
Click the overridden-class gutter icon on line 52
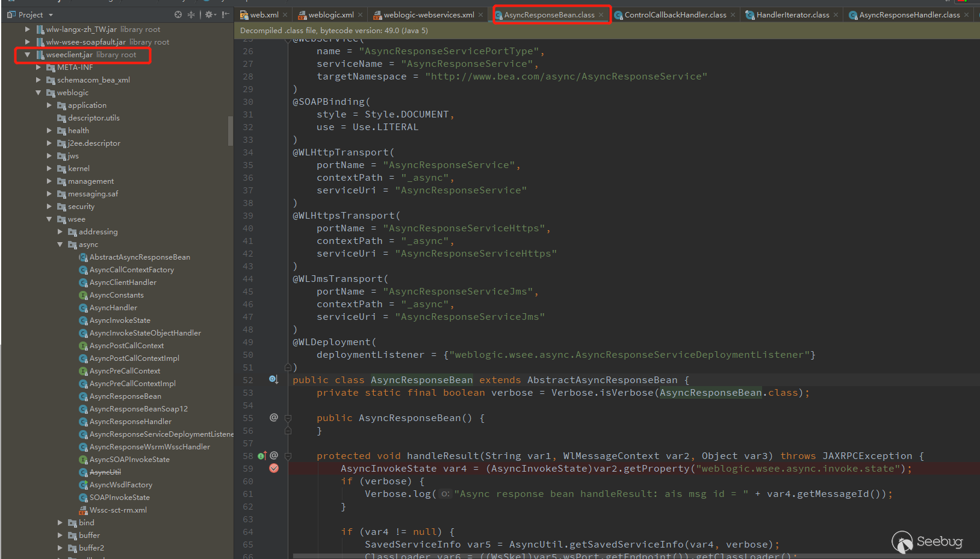tap(273, 379)
